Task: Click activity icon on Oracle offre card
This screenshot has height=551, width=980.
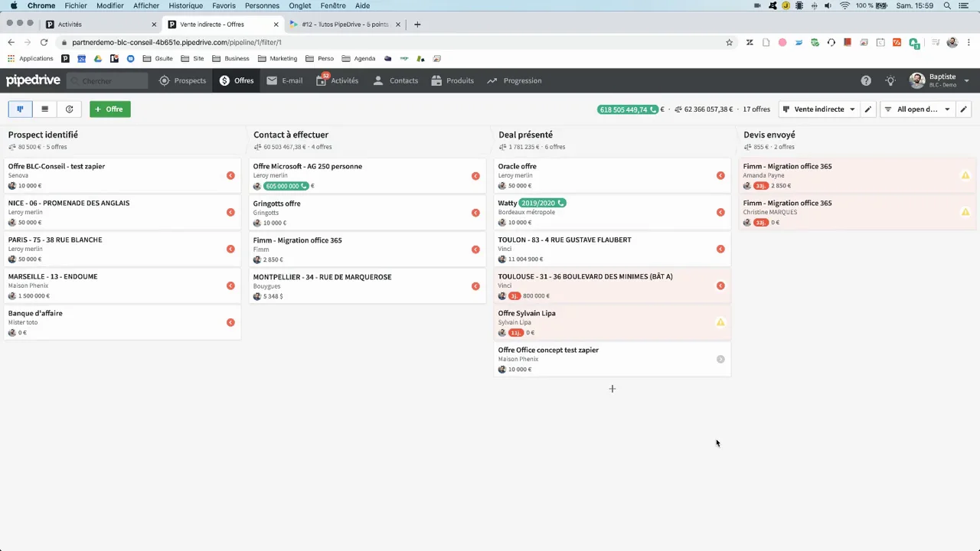Action: click(720, 176)
